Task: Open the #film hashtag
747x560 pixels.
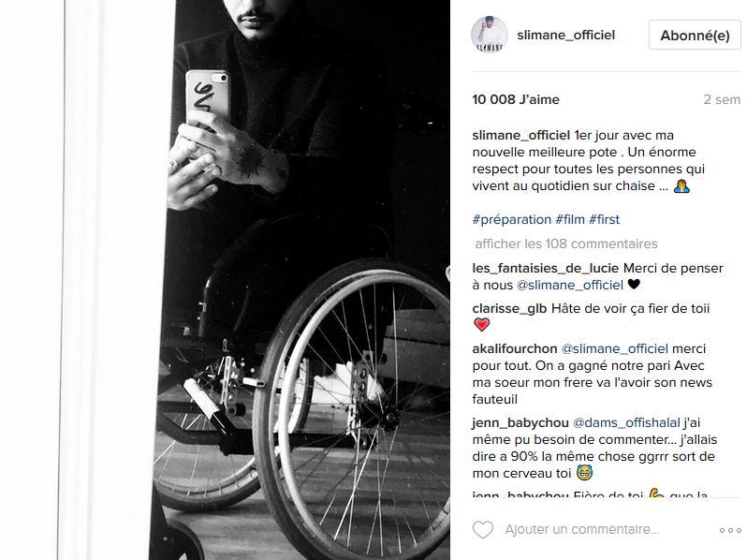Action: 570,220
